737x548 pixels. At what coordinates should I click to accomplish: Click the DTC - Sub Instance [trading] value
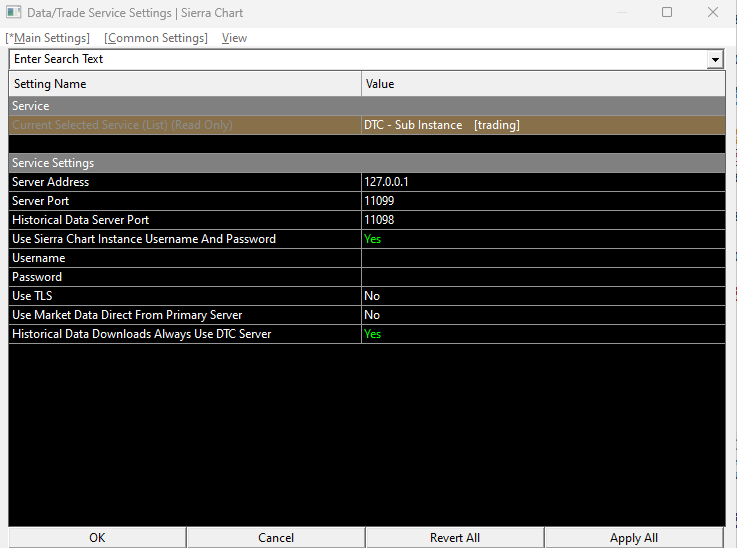(x=543, y=125)
